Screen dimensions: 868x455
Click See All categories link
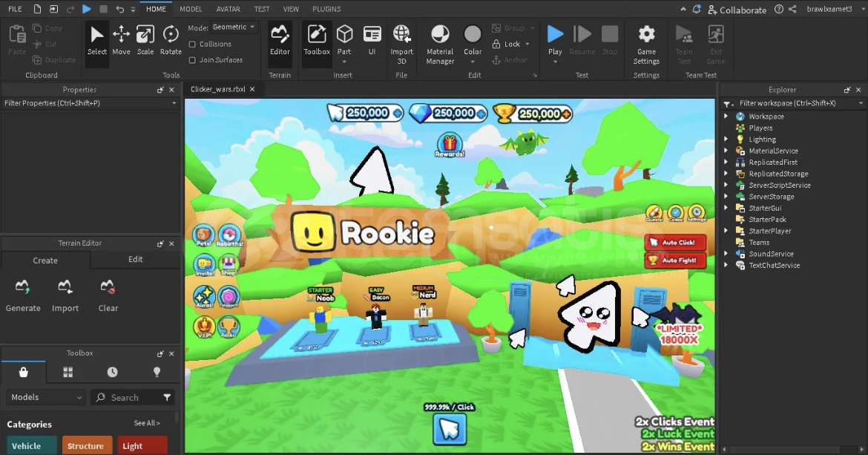coord(147,423)
